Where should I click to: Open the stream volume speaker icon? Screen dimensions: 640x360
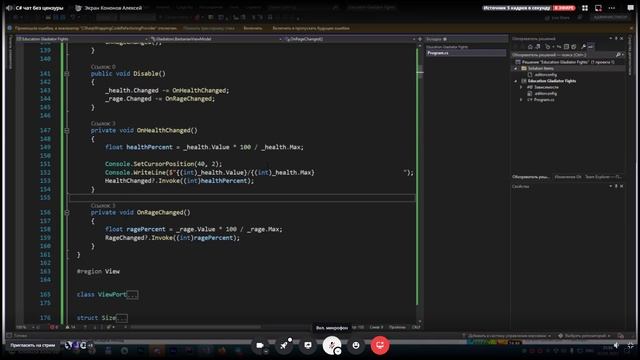(x=616, y=345)
